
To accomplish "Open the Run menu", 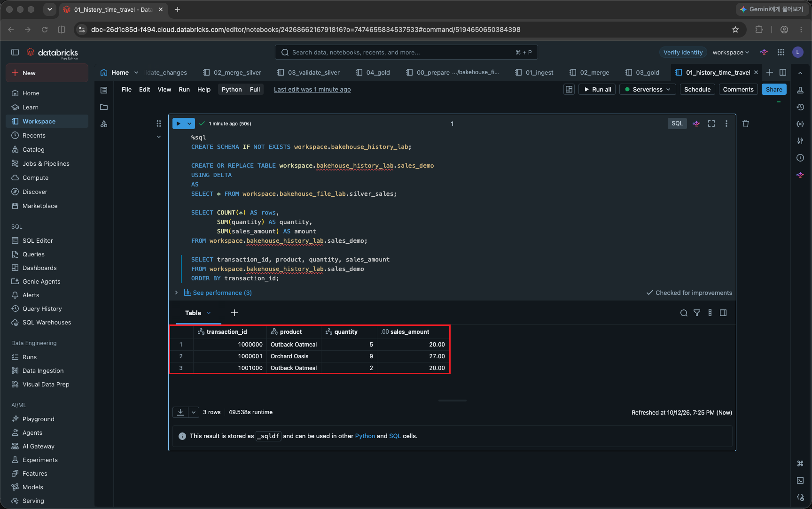I will [184, 90].
